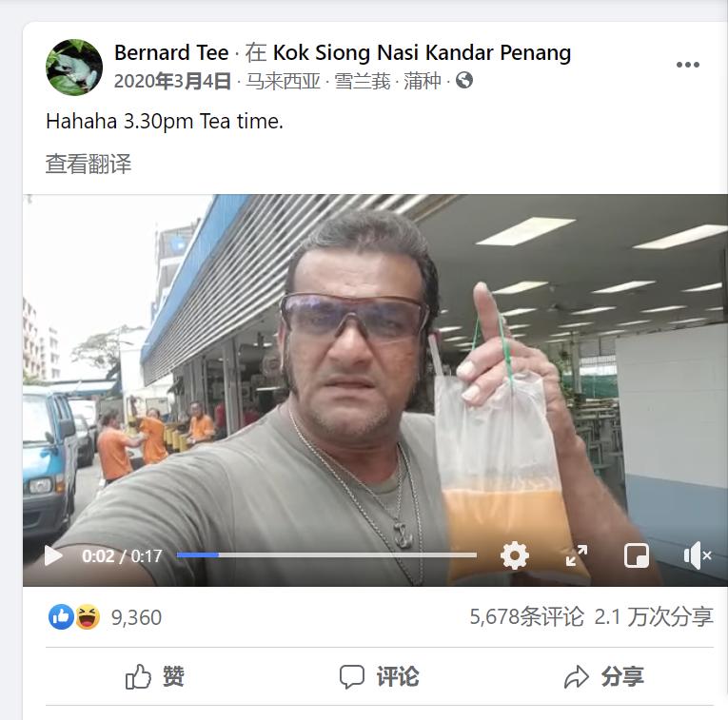Visit the Kok Siong Nasi Kandar Penang page
The height and width of the screenshot is (720, 728).
(x=422, y=53)
